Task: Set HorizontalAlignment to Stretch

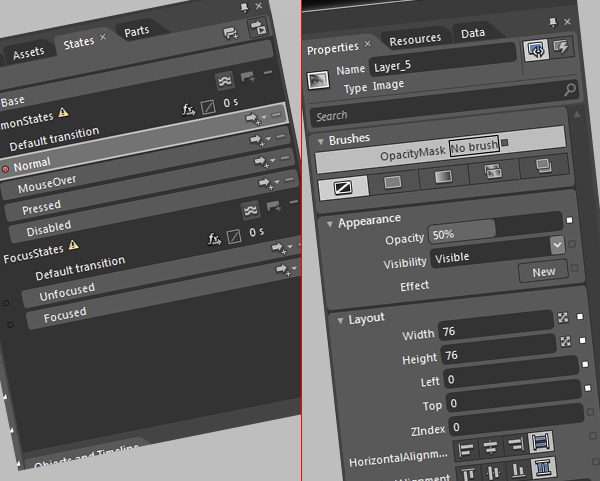Action: 540,442
